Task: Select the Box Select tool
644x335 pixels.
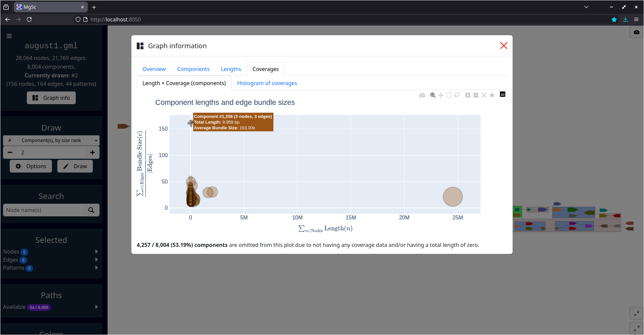Action: click(449, 95)
